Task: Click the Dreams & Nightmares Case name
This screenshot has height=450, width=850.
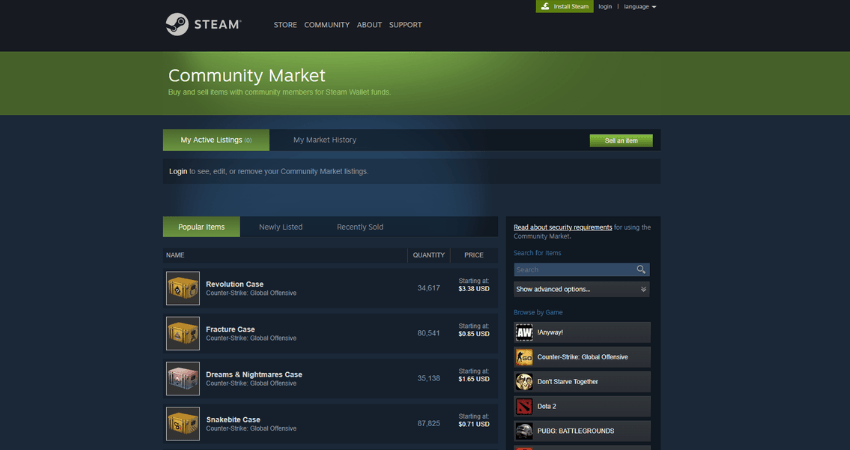Action: (254, 374)
